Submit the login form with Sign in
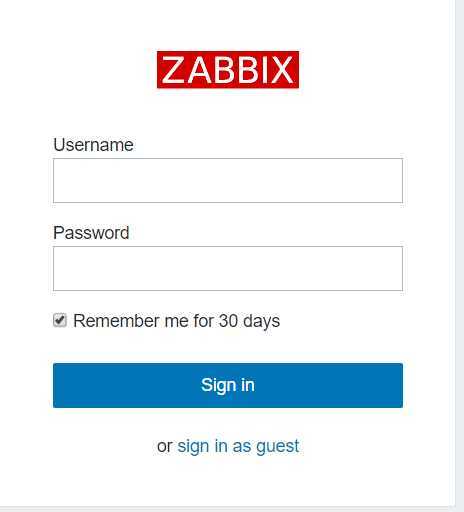Viewport: 464px width, 512px height. 228,385
